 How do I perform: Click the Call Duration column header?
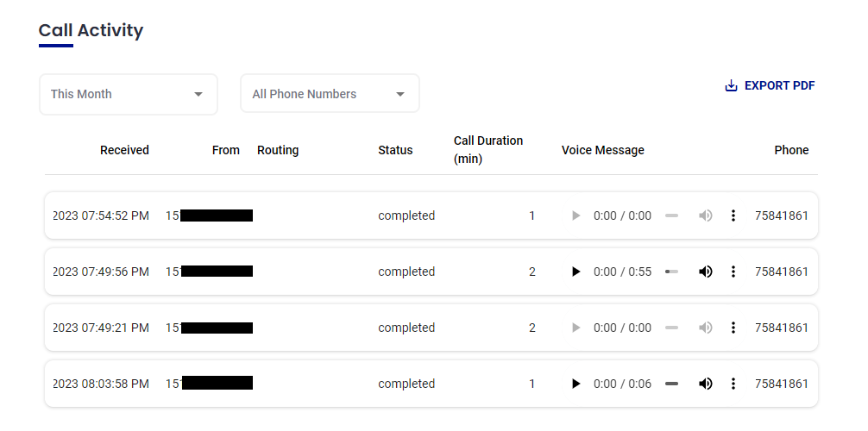[488, 150]
